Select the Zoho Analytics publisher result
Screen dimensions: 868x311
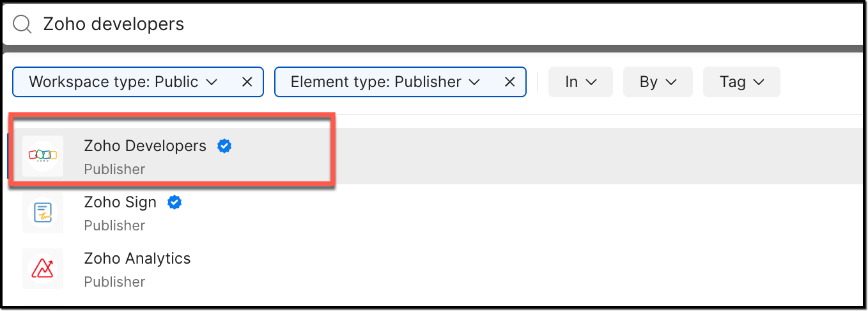pos(137,259)
